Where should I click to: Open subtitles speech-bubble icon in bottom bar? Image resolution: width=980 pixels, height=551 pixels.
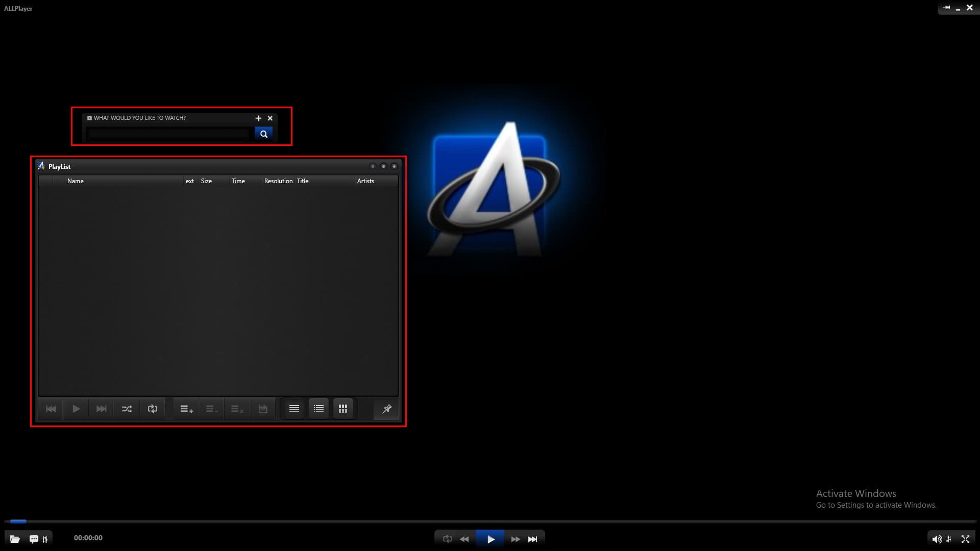click(34, 539)
